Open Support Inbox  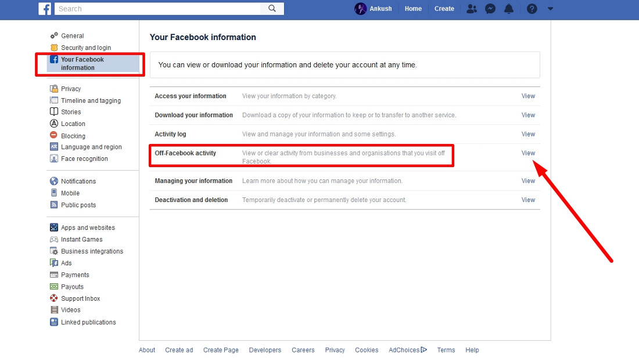80,298
